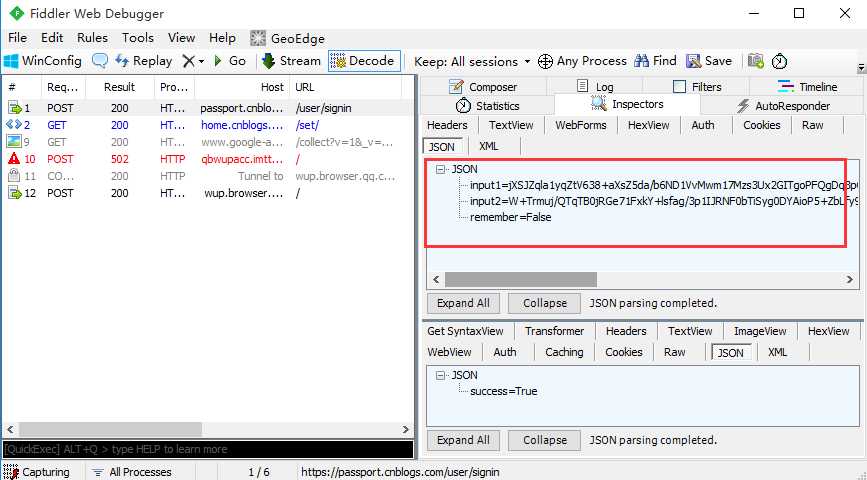
Task: Open the Get SyntaxView response tab
Action: click(x=466, y=331)
